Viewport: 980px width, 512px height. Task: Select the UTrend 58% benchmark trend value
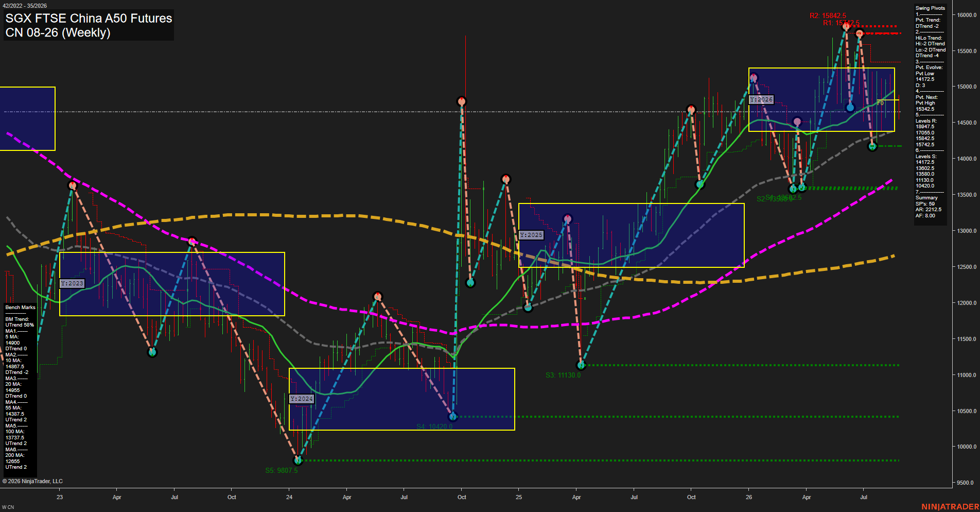(20, 325)
